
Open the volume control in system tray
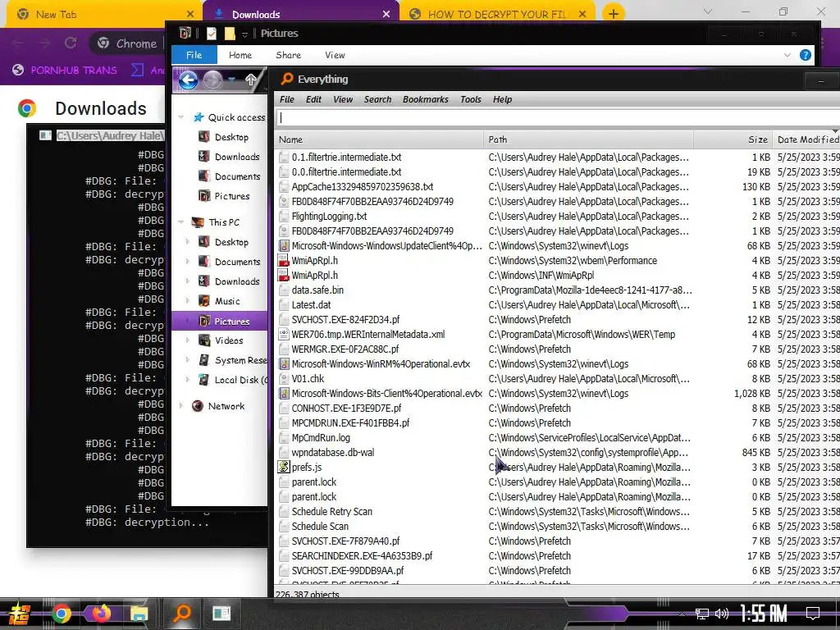(x=722, y=614)
